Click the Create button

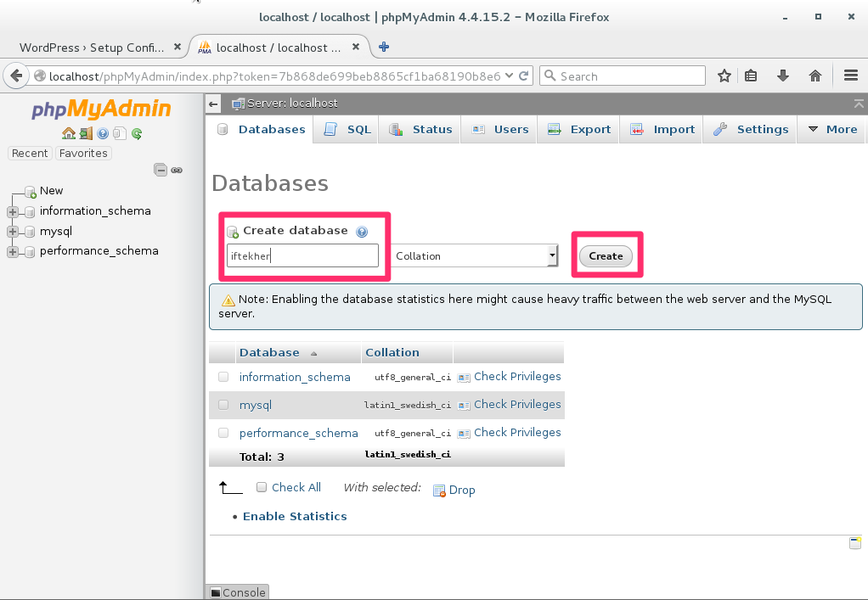point(606,256)
